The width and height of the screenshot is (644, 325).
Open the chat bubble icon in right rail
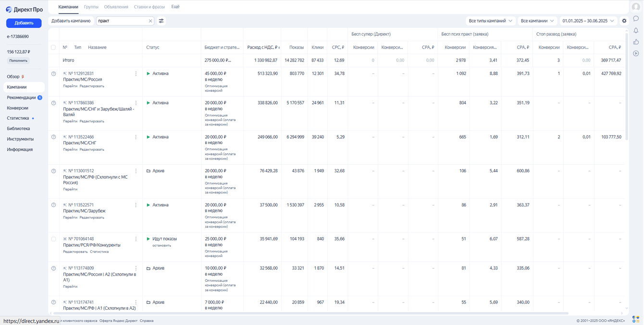[636, 19]
